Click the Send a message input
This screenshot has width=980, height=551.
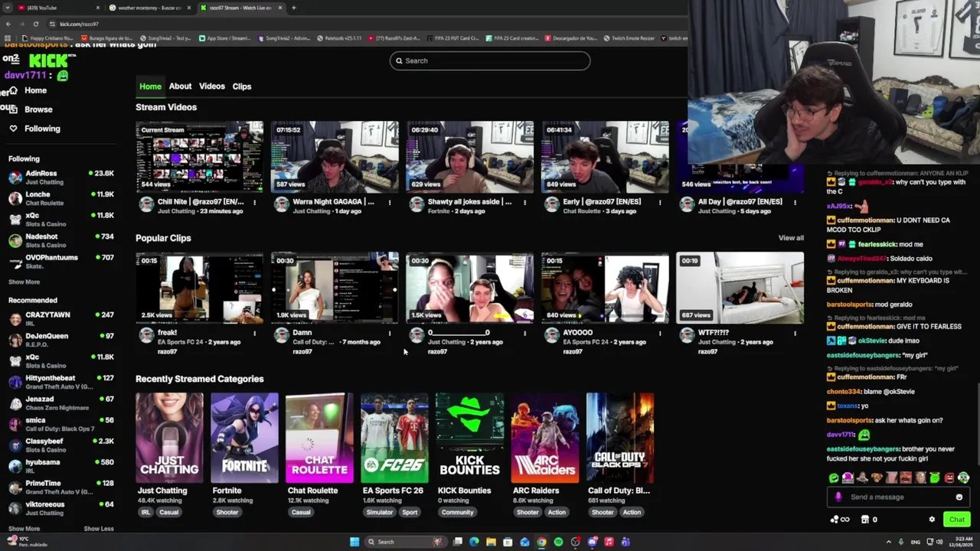(898, 497)
